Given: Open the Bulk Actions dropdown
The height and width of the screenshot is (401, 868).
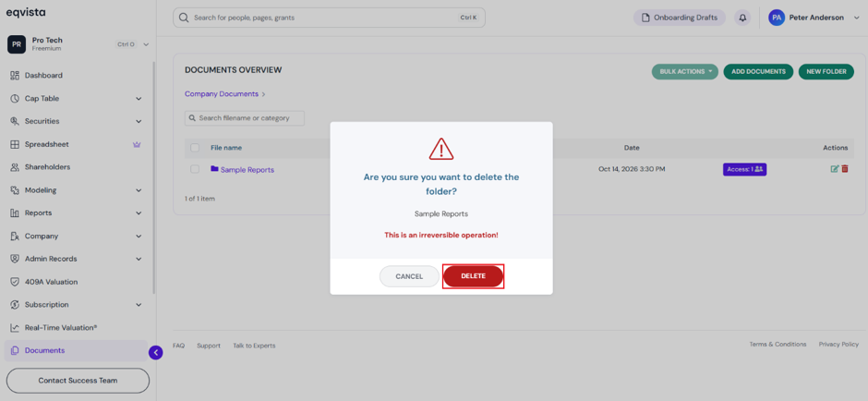Looking at the screenshot, I should 685,72.
